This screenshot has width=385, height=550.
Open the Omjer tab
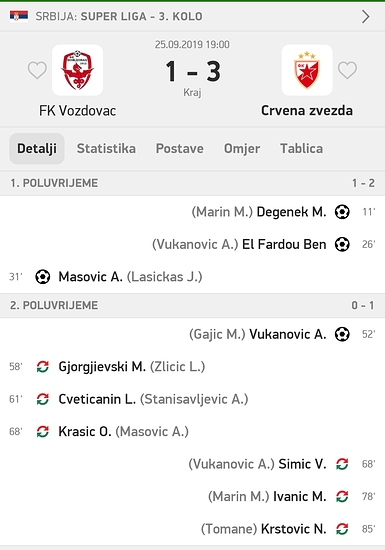[x=242, y=148]
